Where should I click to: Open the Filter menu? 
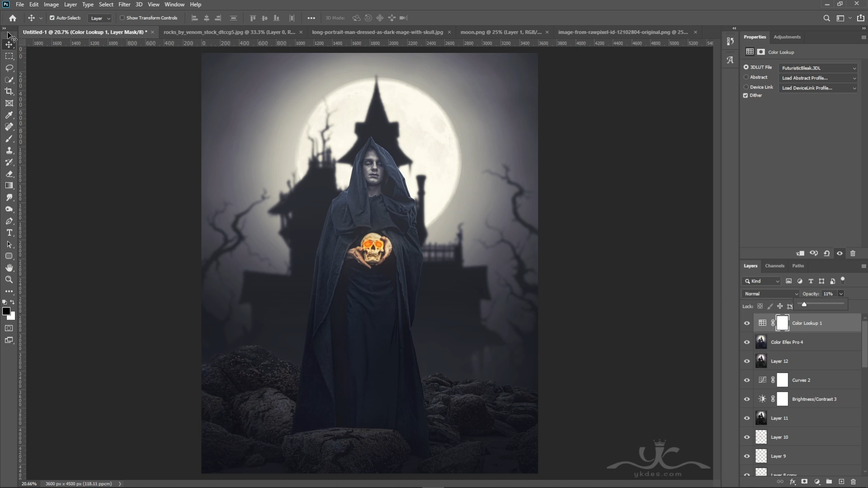click(124, 5)
